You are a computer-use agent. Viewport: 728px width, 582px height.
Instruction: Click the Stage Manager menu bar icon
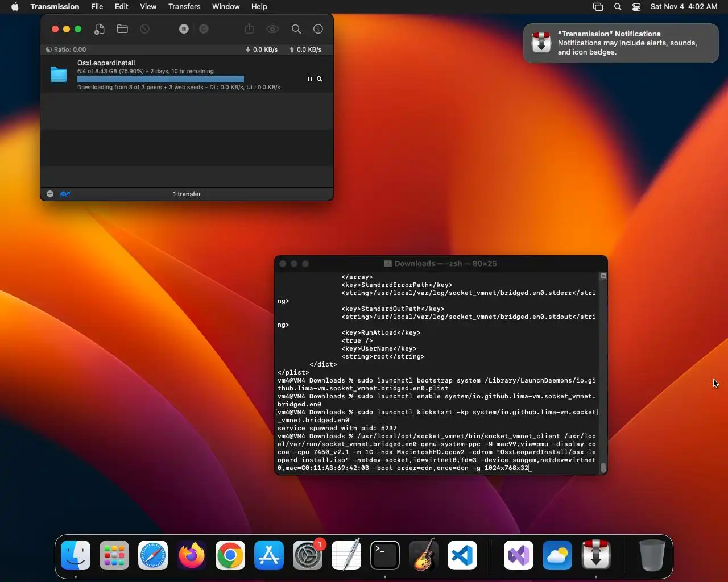[598, 7]
